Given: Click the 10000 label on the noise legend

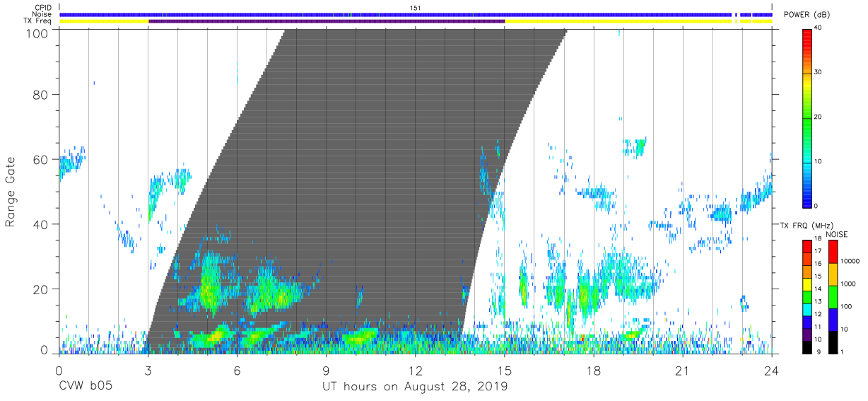Looking at the screenshot, I should (x=851, y=262).
